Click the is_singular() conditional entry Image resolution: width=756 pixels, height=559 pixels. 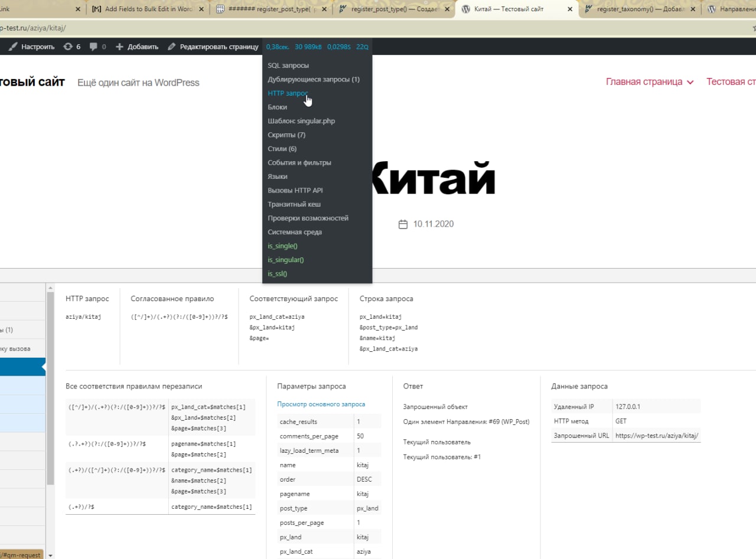(x=285, y=260)
